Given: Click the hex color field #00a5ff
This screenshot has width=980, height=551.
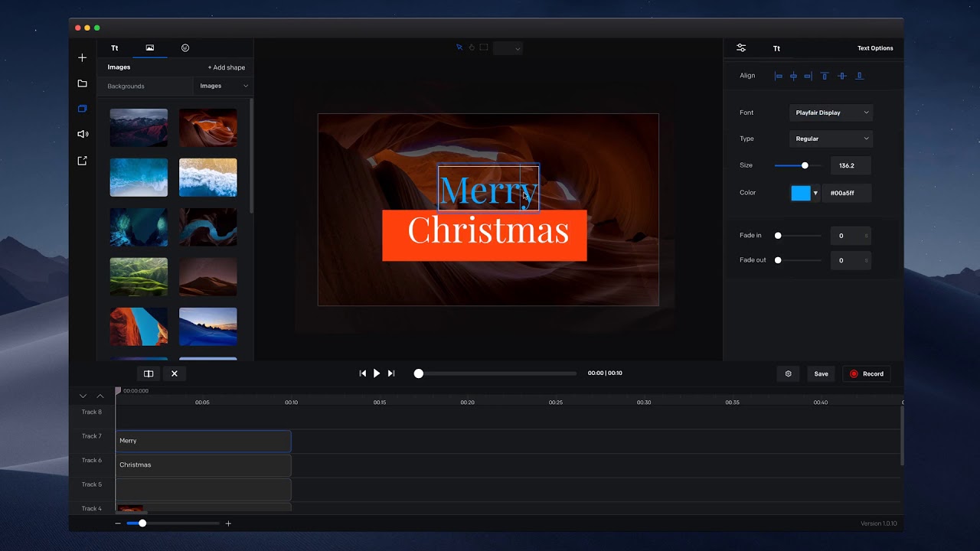Looking at the screenshot, I should [x=847, y=193].
